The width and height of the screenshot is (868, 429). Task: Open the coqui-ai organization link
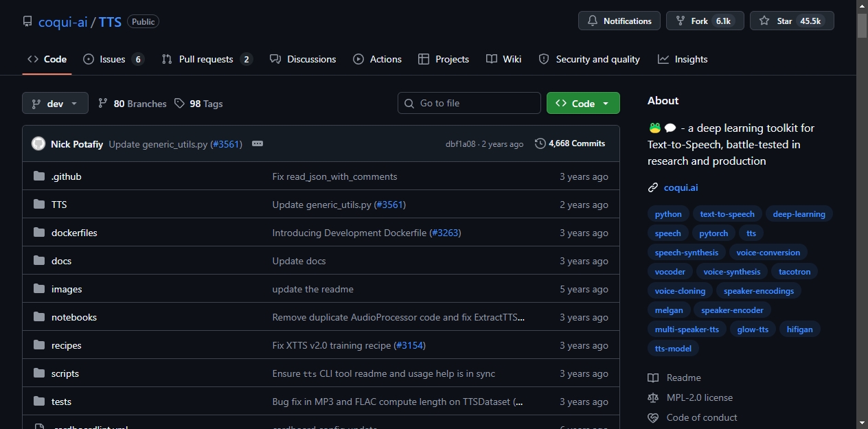62,21
